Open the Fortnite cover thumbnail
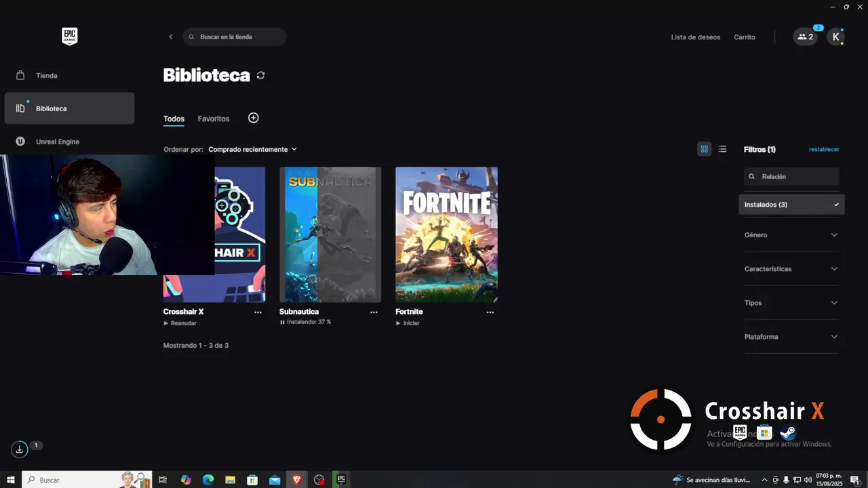 click(446, 235)
